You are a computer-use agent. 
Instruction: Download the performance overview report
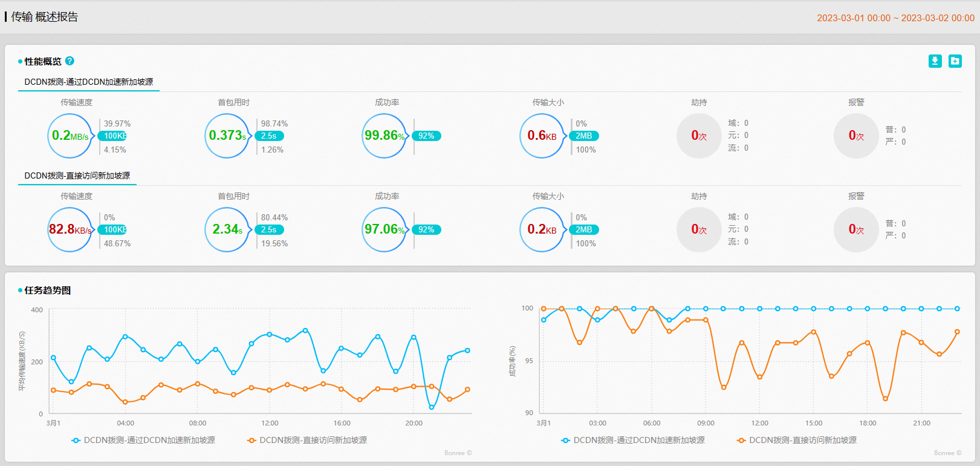click(x=935, y=61)
